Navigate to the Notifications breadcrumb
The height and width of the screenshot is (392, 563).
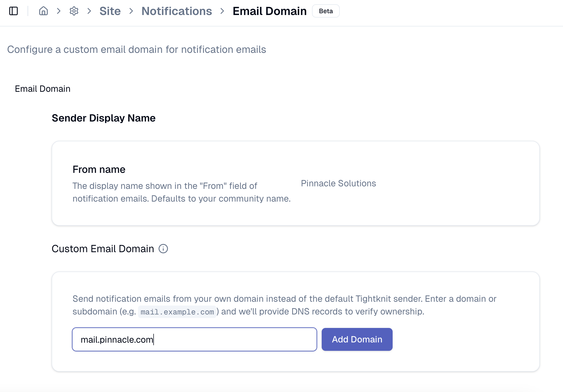click(177, 11)
